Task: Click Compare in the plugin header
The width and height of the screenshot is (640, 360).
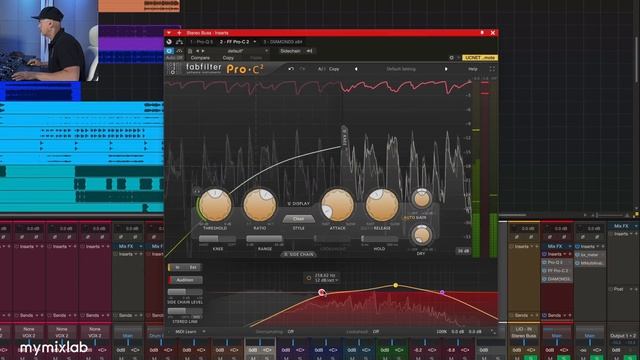Action: pyautogui.click(x=200, y=58)
